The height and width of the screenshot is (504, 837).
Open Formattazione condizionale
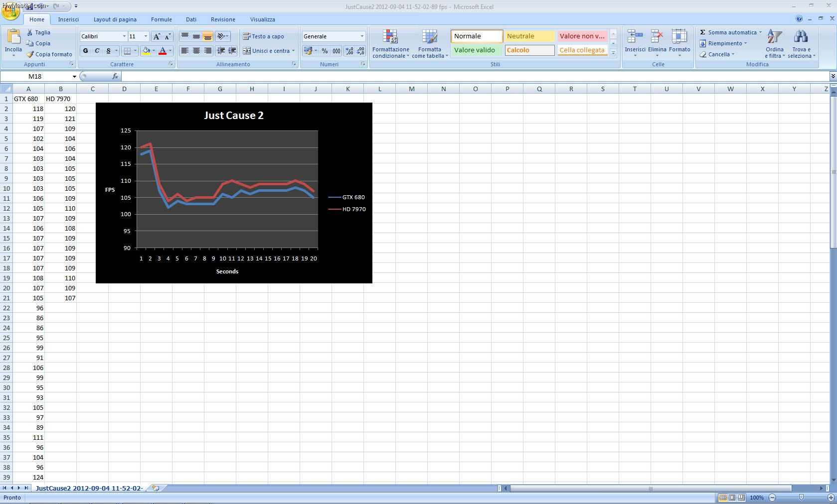390,44
